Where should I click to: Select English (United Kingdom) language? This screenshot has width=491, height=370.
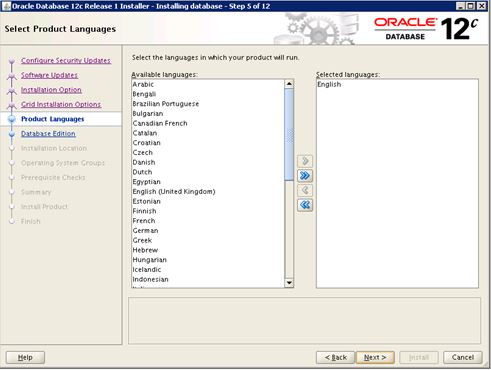tap(208, 191)
